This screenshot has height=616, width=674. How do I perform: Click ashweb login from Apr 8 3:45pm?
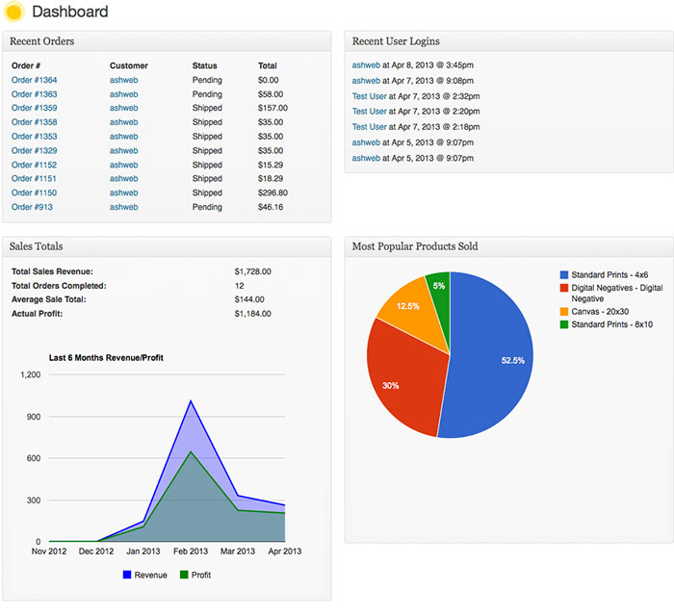366,65
